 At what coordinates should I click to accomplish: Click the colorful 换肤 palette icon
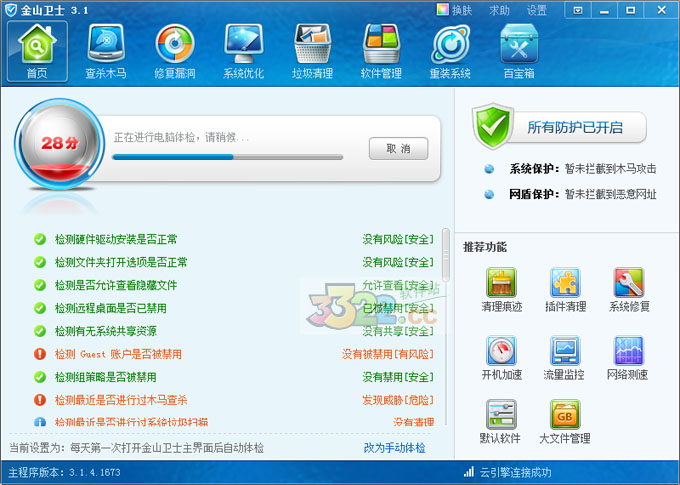[442, 10]
